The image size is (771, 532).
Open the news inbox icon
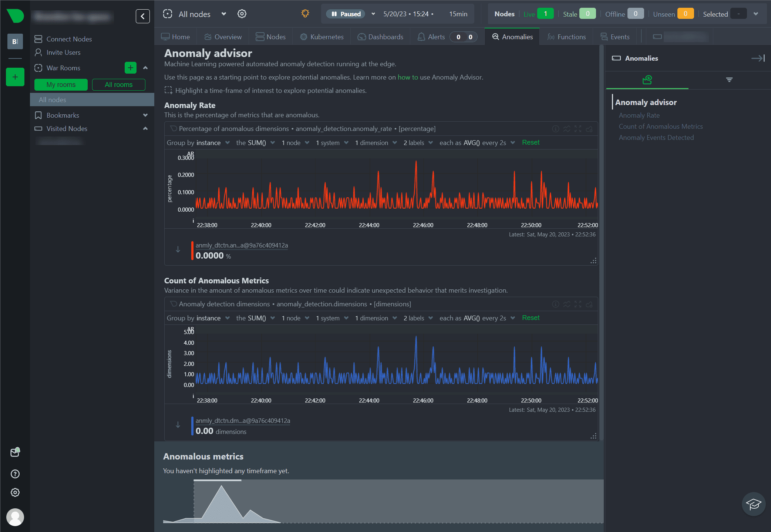[15, 452]
